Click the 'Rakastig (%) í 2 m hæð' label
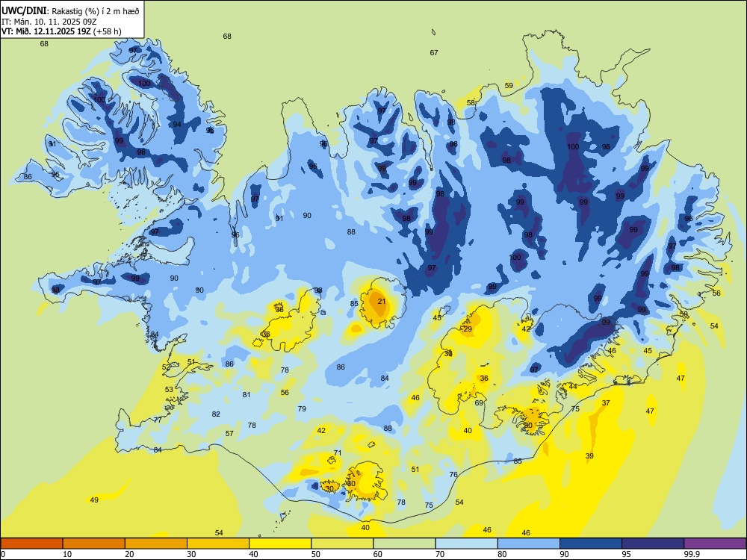 pos(96,11)
